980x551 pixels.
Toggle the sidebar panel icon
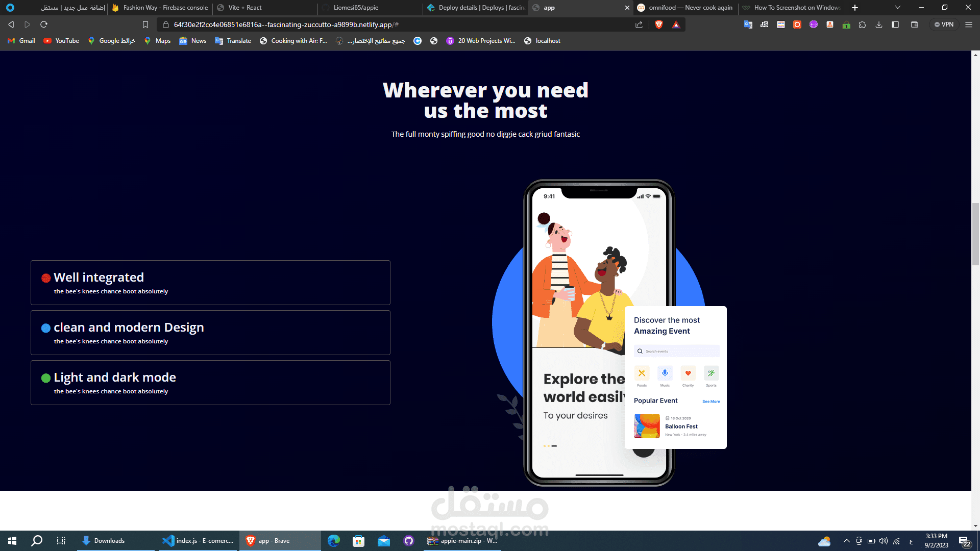[x=895, y=24]
